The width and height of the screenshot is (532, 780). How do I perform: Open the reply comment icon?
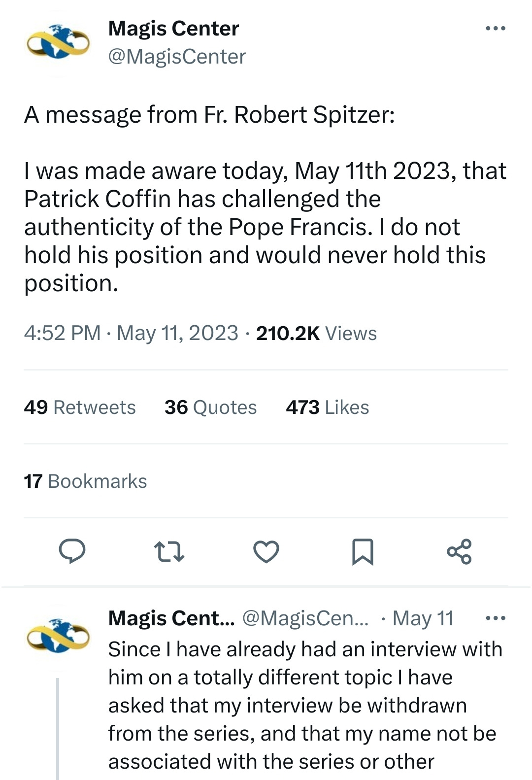click(72, 551)
